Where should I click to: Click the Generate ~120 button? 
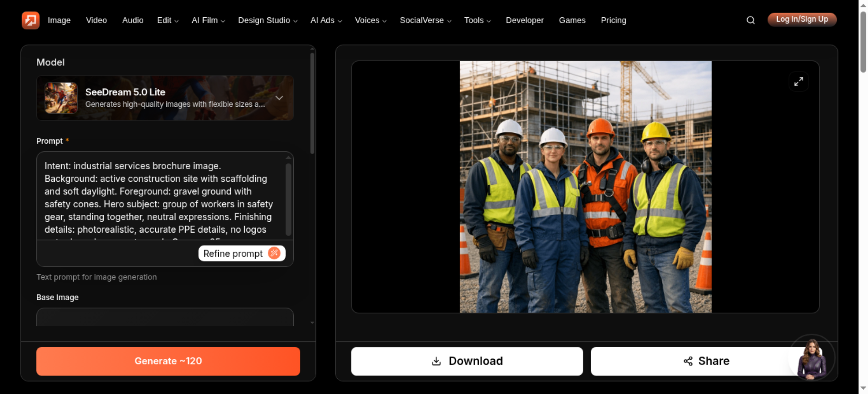coord(168,361)
